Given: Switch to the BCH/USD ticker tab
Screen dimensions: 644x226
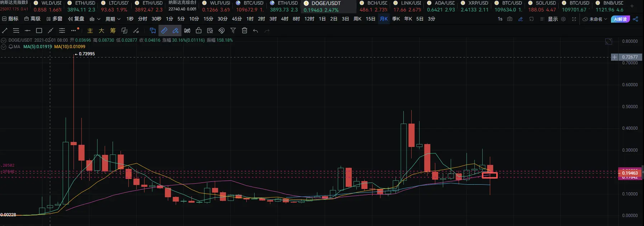Looking at the screenshot, I should coord(374,6).
